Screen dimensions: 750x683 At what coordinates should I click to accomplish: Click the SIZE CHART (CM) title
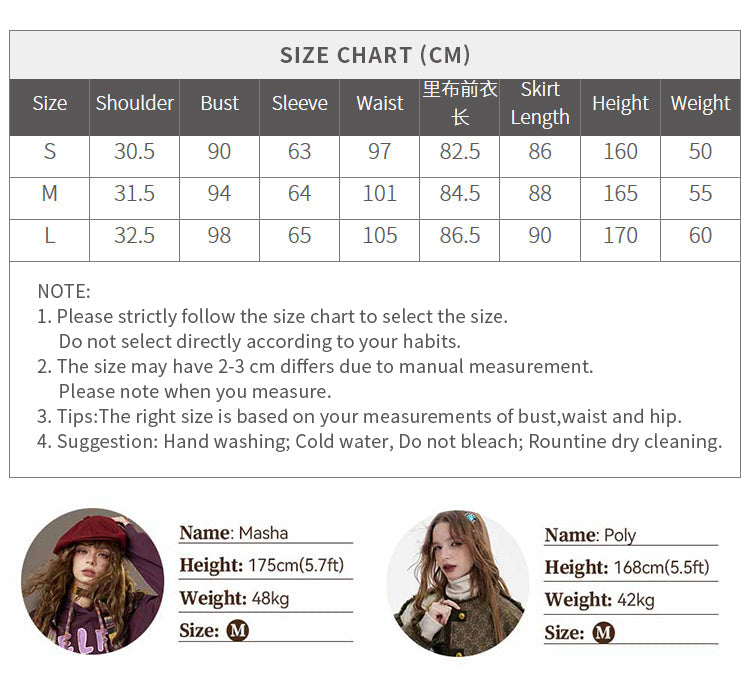coord(375,55)
